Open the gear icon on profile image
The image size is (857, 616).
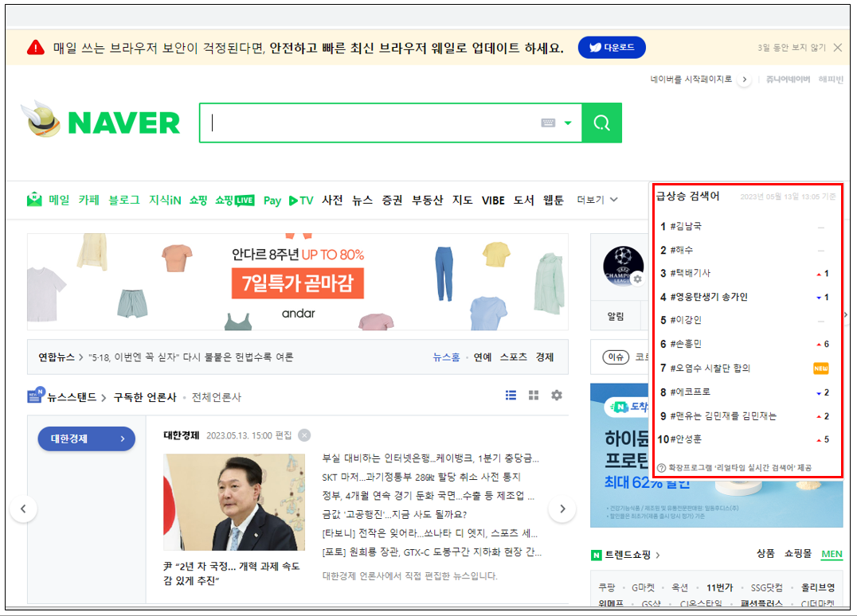click(x=637, y=279)
